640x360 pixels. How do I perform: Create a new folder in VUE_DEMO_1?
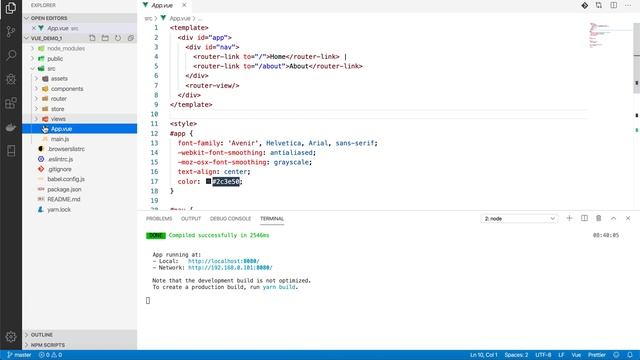105,38
